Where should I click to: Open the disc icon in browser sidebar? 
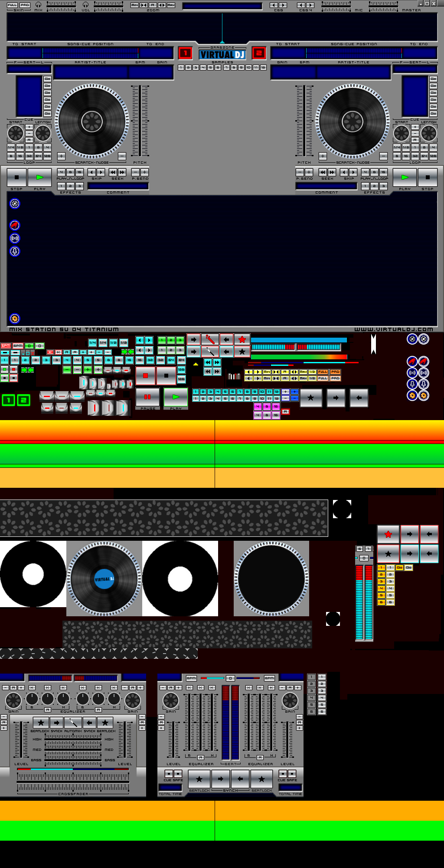click(15, 204)
